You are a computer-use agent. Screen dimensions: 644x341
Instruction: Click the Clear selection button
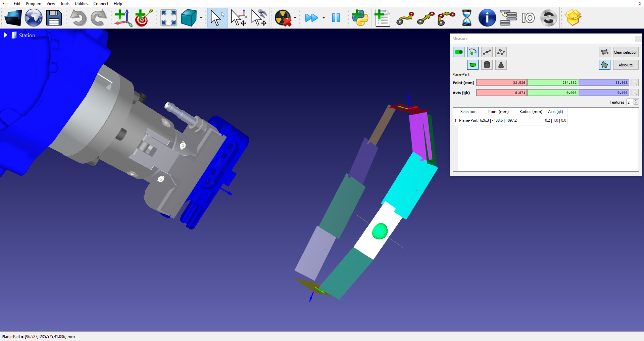click(x=626, y=52)
